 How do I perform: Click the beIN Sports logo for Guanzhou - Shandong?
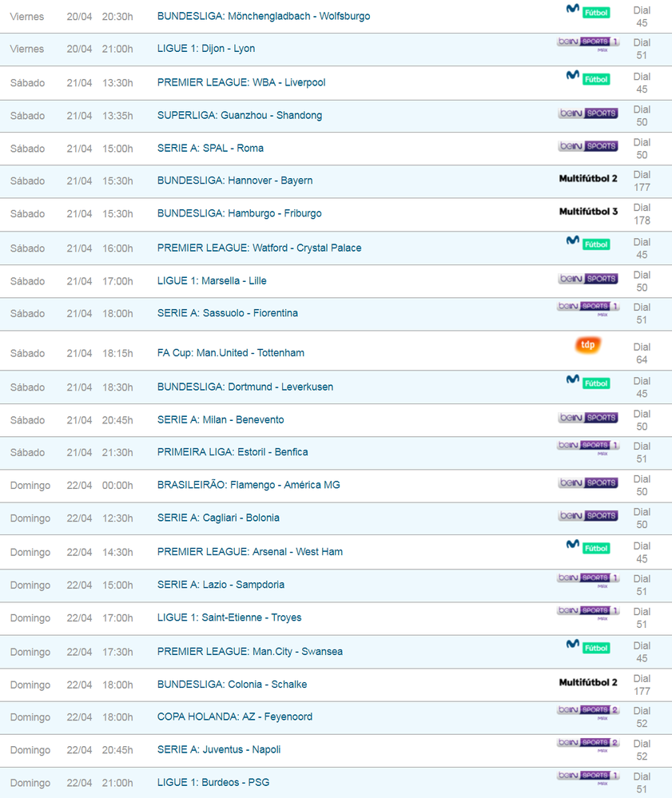click(588, 113)
